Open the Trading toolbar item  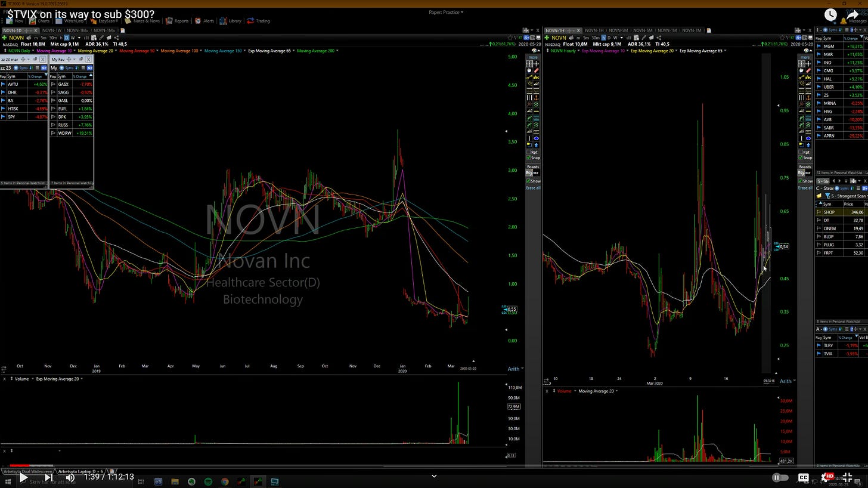(258, 21)
